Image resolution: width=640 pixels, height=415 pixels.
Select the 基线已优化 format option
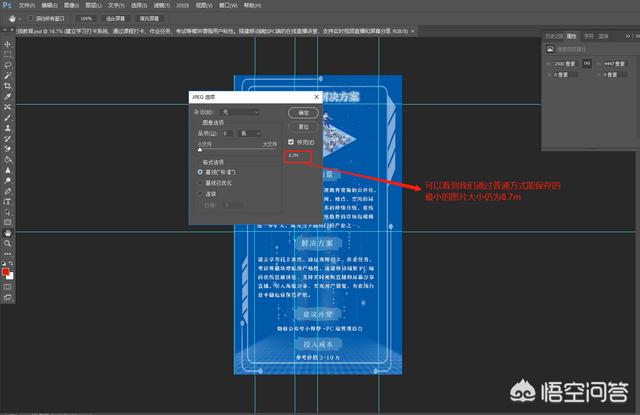199,184
